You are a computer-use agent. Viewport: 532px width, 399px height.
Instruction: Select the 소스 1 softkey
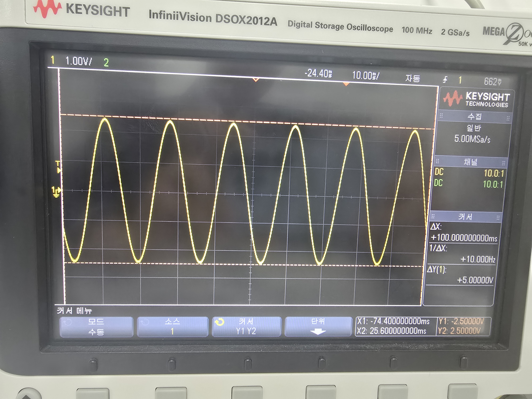(173, 327)
